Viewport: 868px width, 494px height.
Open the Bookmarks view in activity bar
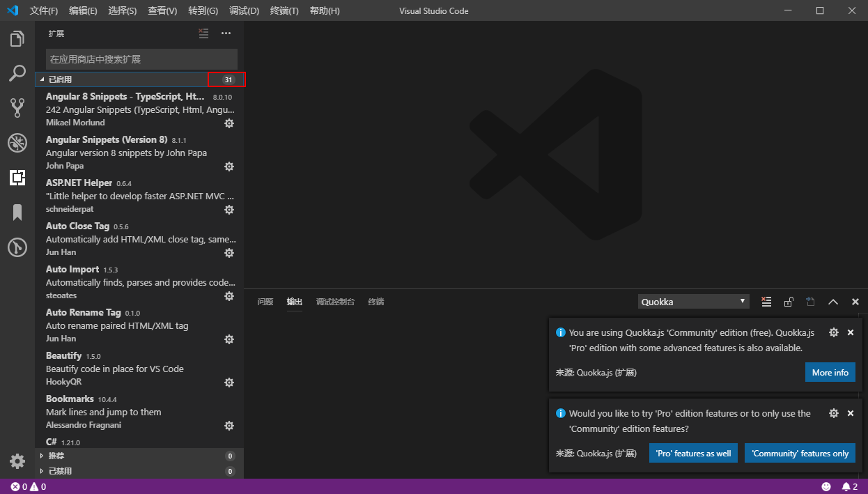click(17, 213)
